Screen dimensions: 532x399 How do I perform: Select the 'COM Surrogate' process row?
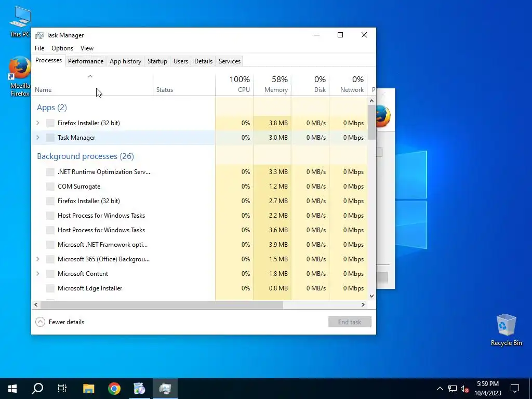[x=199, y=187]
